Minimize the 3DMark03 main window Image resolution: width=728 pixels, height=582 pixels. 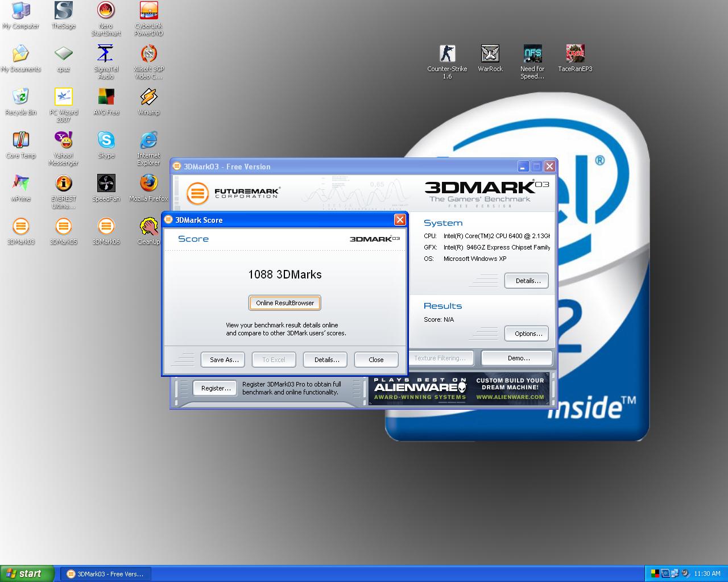[x=523, y=167]
